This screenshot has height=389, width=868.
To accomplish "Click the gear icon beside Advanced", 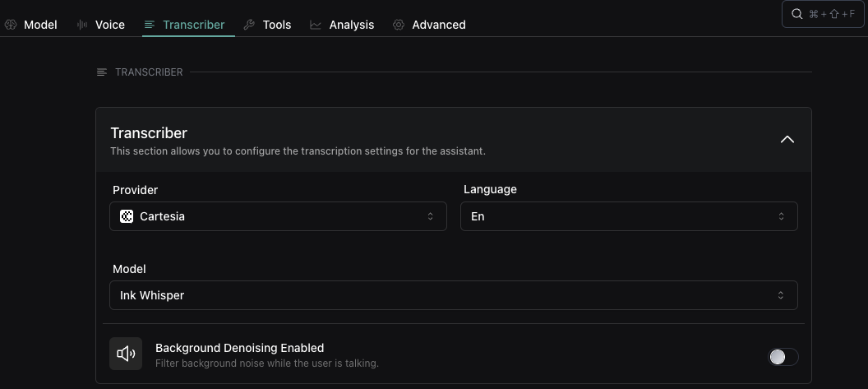I will coord(399,25).
